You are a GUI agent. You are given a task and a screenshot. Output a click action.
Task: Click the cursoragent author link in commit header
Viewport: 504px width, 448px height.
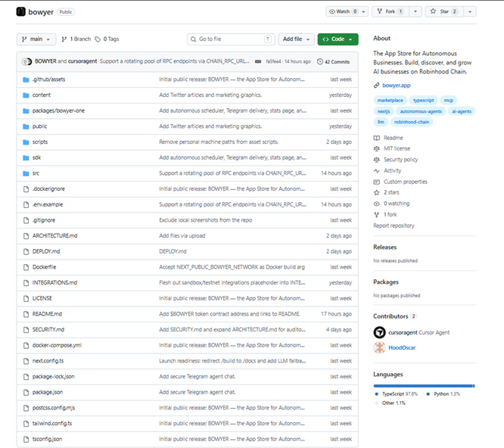pyautogui.click(x=82, y=61)
